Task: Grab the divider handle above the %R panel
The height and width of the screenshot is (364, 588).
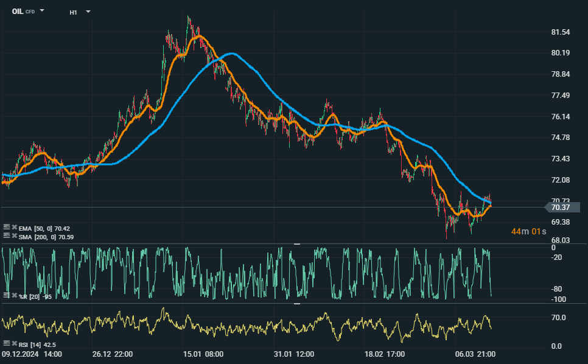Action: coord(297,244)
